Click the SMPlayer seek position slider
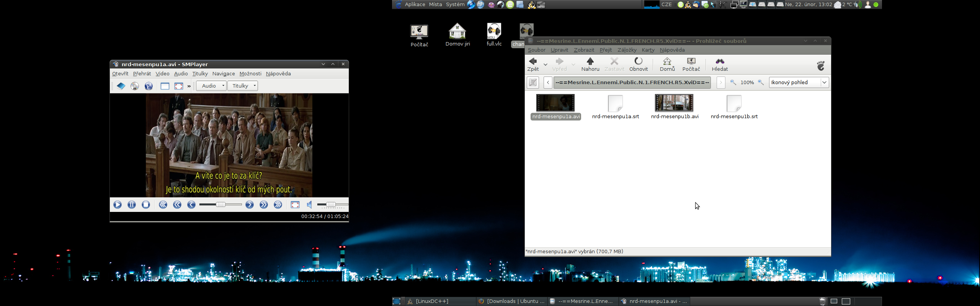This screenshot has height=306, width=980. 220,205
